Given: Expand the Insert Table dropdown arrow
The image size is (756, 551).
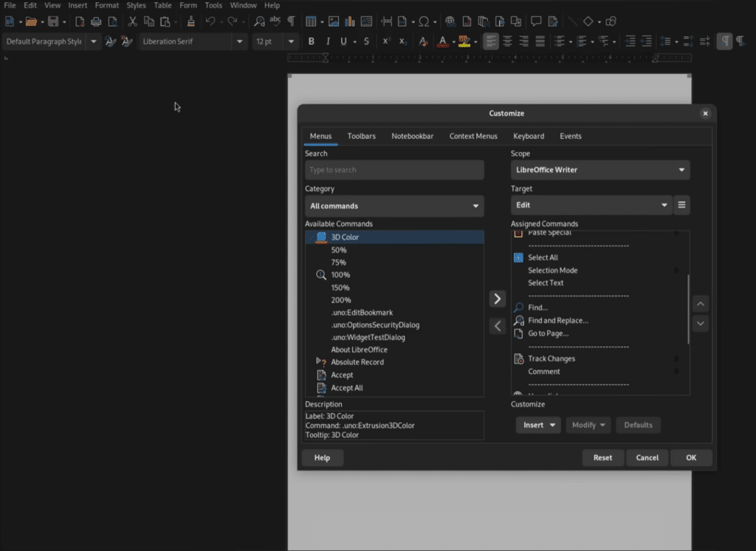Looking at the screenshot, I should [x=322, y=22].
